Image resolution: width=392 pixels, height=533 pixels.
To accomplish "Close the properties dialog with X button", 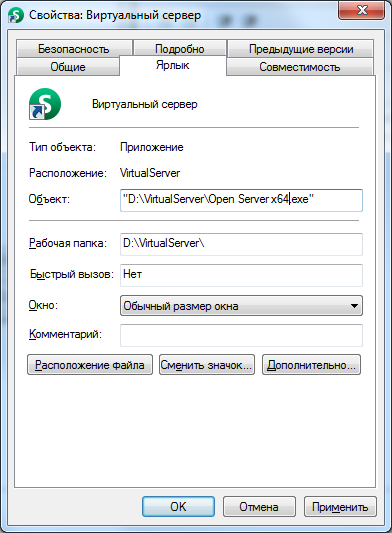I will tap(361, 10).
